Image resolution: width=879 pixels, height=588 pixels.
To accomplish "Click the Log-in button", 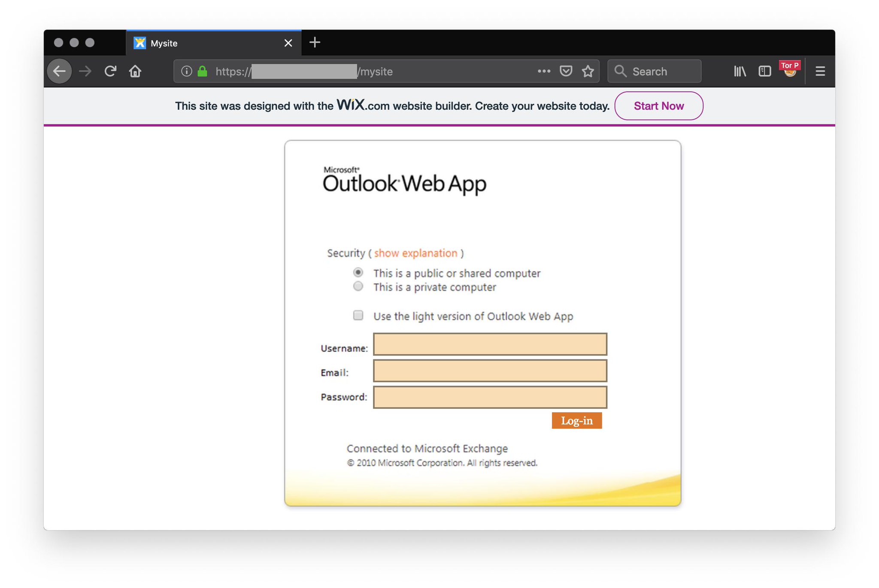I will [576, 421].
